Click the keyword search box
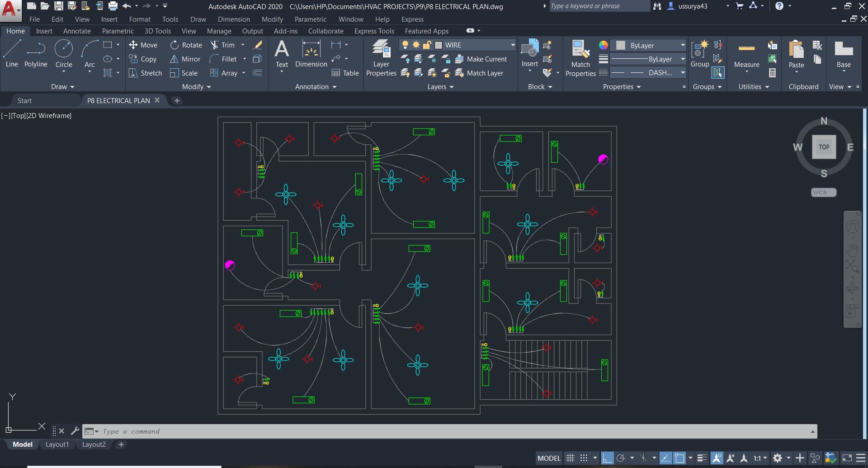This screenshot has height=468, width=868. (x=599, y=6)
